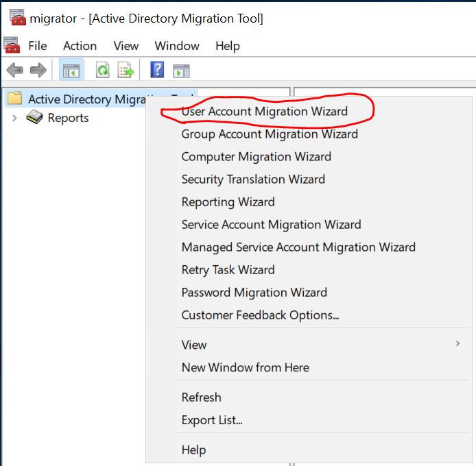Open the View submenu arrow

(457, 343)
